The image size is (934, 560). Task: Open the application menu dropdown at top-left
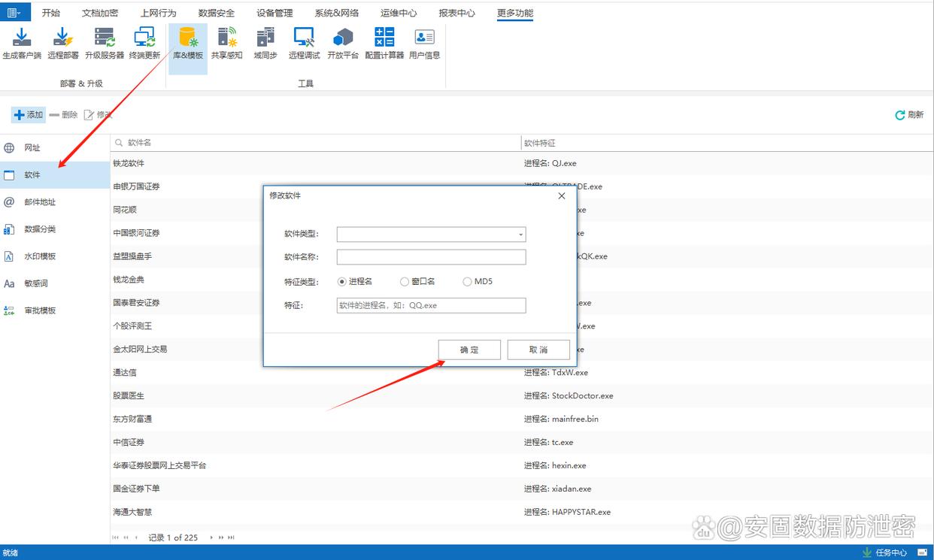[x=15, y=12]
